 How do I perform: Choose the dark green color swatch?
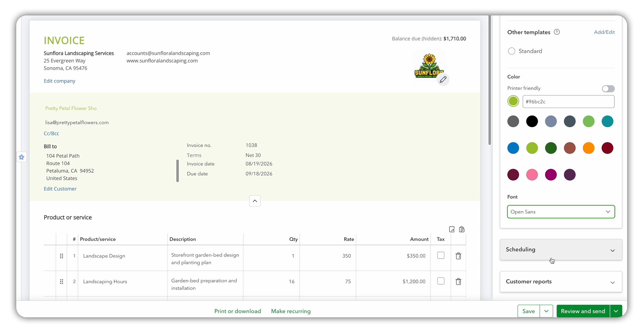pyautogui.click(x=551, y=148)
